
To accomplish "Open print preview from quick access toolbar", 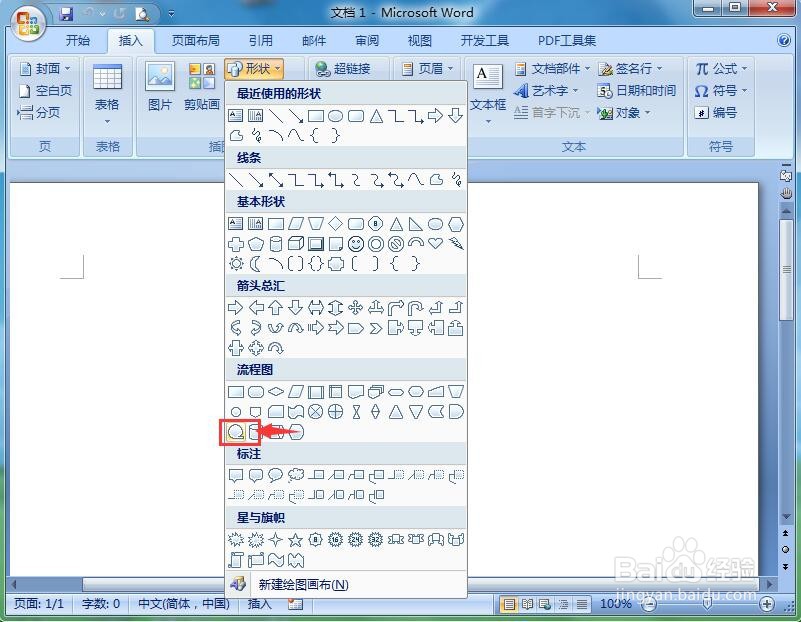I will click(142, 14).
